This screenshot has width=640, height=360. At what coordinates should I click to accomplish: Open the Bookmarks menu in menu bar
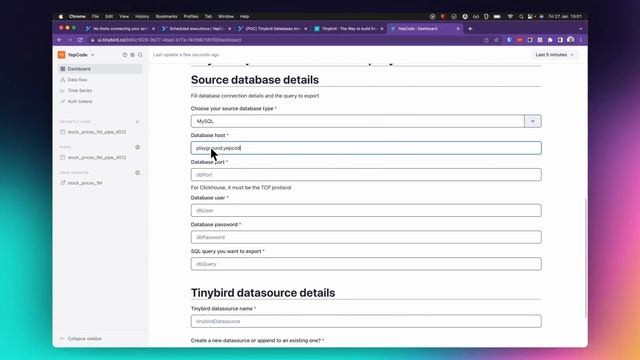point(167,16)
